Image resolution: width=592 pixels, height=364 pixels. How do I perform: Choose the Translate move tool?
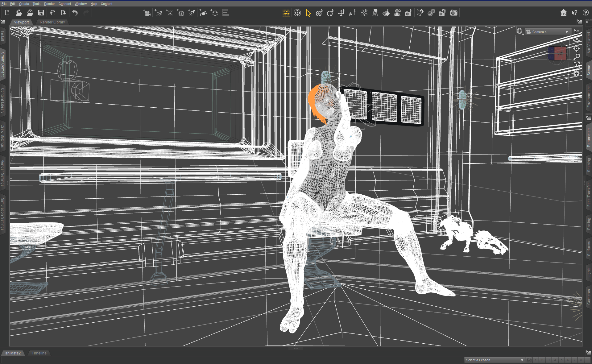(x=342, y=13)
